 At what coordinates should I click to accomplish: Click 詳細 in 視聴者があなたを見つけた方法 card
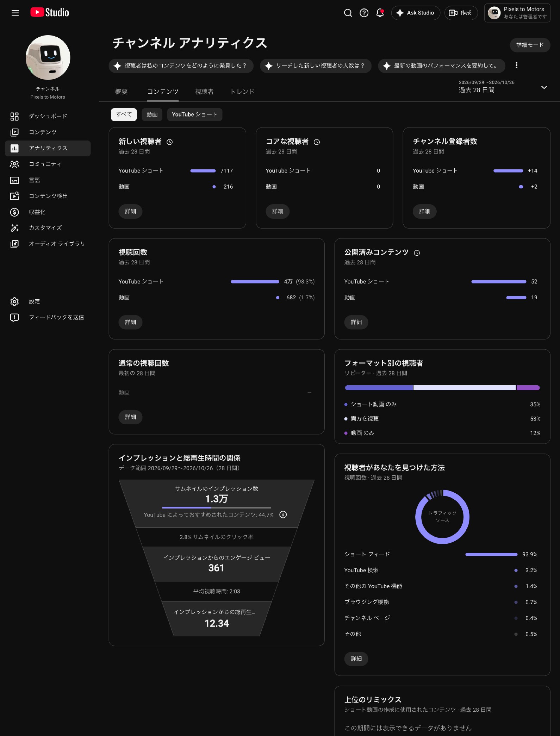tap(356, 659)
